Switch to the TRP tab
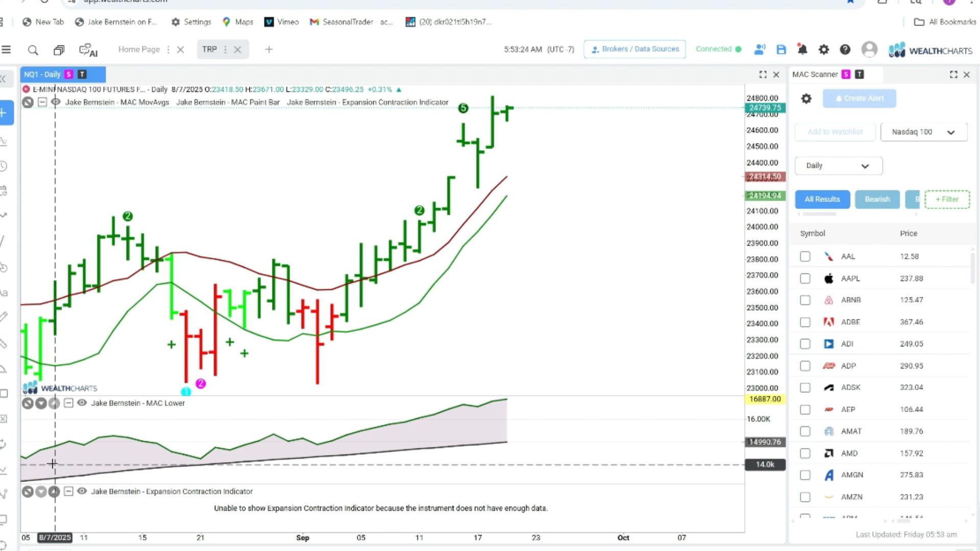The width and height of the screenshot is (980, 551). (209, 49)
